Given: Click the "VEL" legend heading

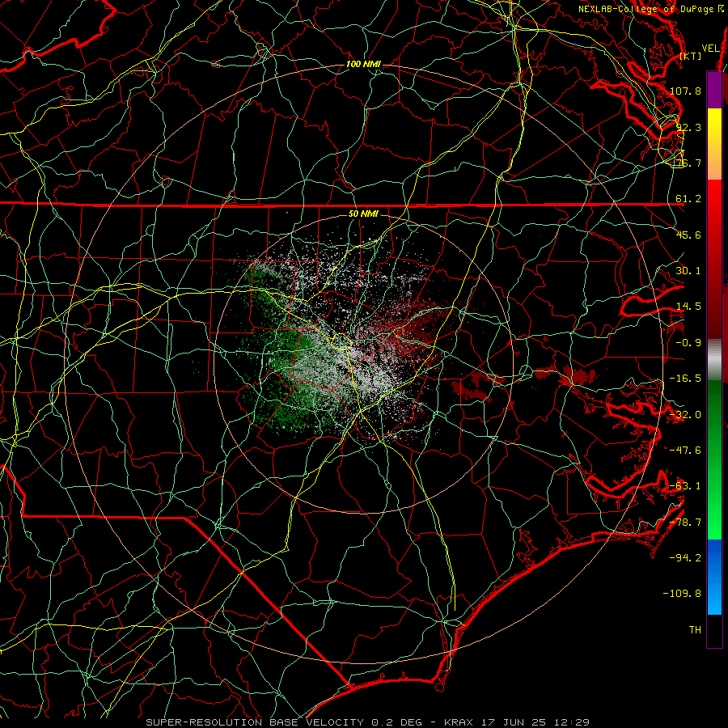Looking at the screenshot, I should pos(710,49).
